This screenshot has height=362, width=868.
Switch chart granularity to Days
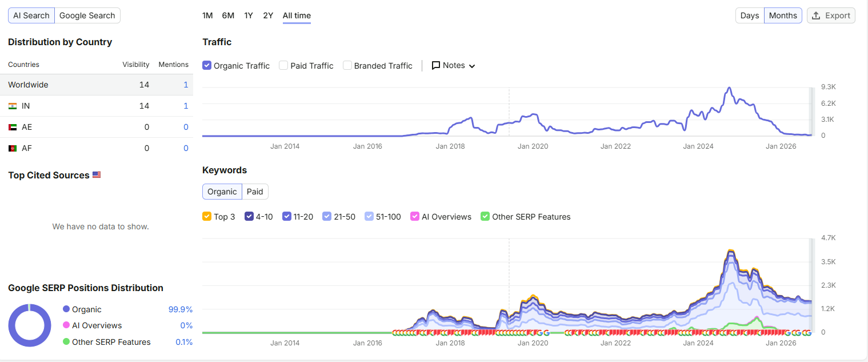750,15
